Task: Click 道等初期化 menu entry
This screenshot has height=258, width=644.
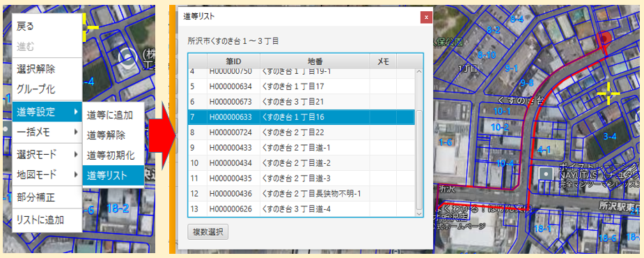Action: [x=113, y=155]
